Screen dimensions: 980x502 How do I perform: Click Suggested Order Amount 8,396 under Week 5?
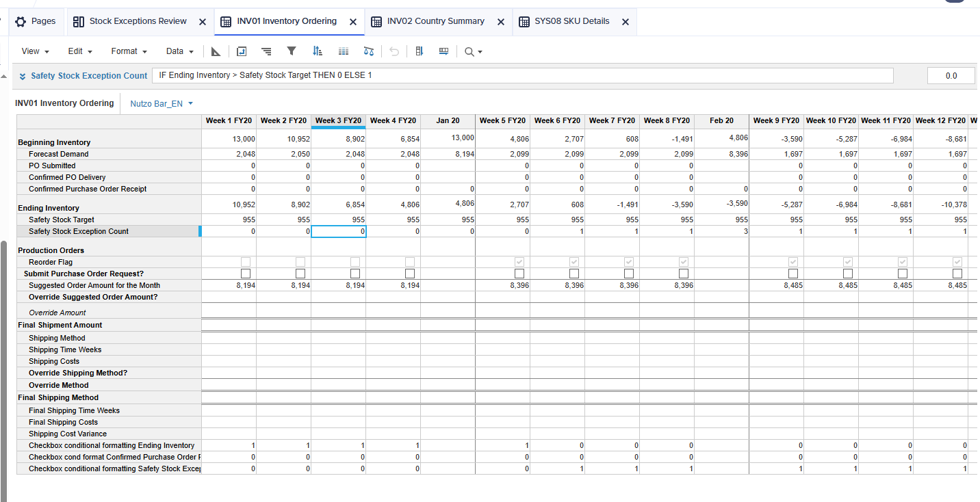(502, 285)
